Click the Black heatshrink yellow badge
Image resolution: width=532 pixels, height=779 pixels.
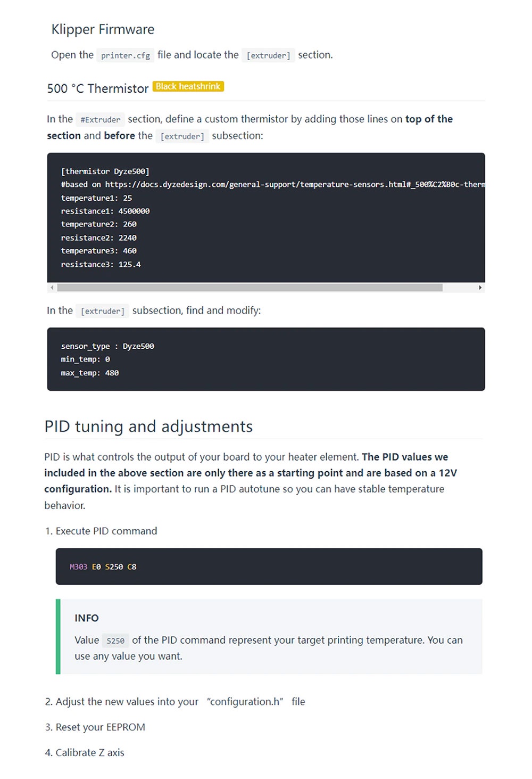click(188, 86)
